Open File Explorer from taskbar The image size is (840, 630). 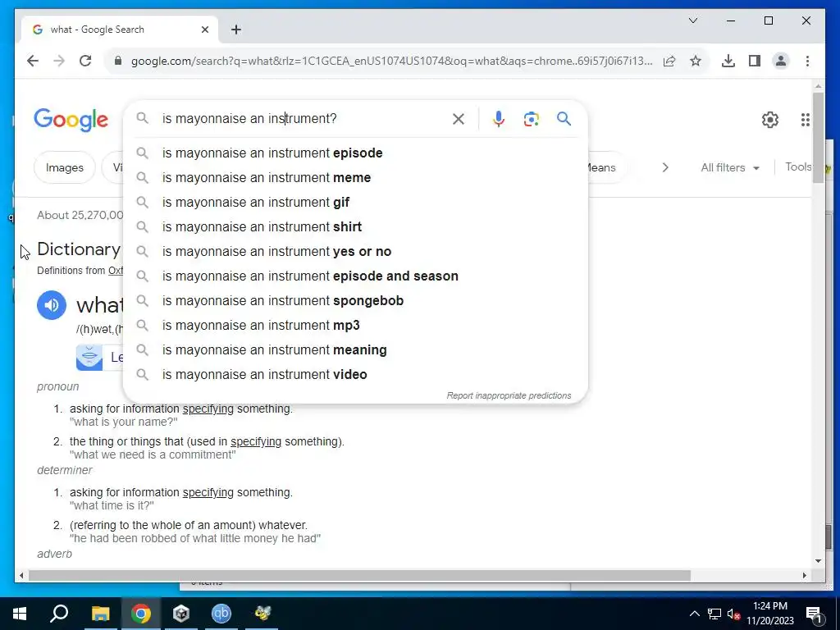(100, 614)
